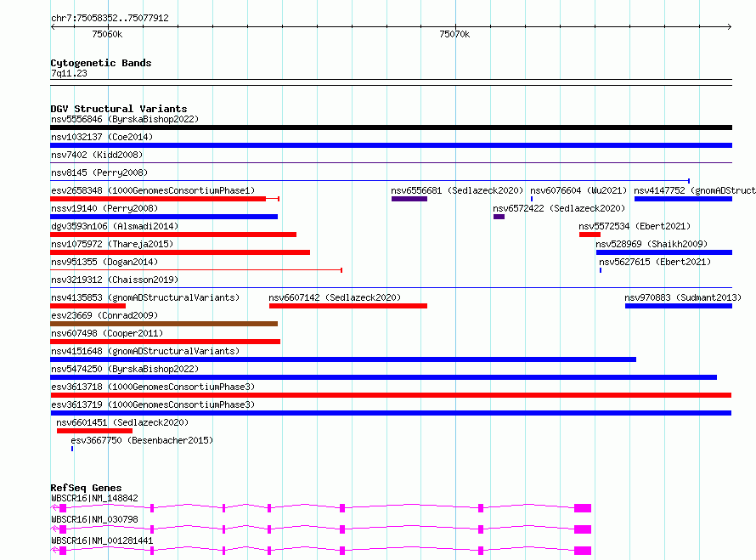Open the nsv6572422 (Sedlazeck2020) variant label
Viewport: 756px width, 560px height.
click(x=558, y=208)
